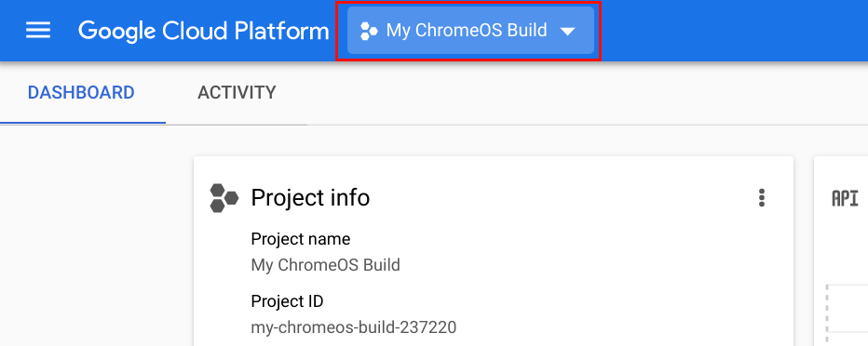Switch to the DASHBOARD tab
The image size is (868, 346).
tap(81, 92)
